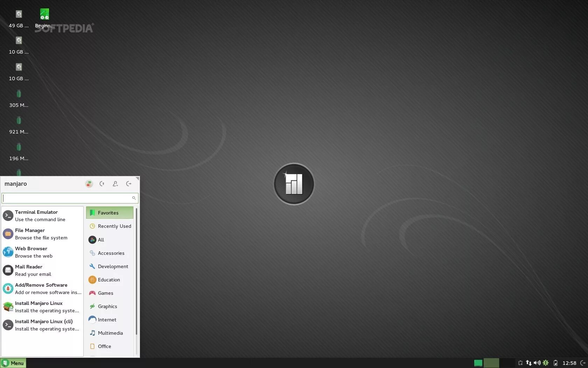Focus the application search field
The width and height of the screenshot is (588, 368).
70,198
